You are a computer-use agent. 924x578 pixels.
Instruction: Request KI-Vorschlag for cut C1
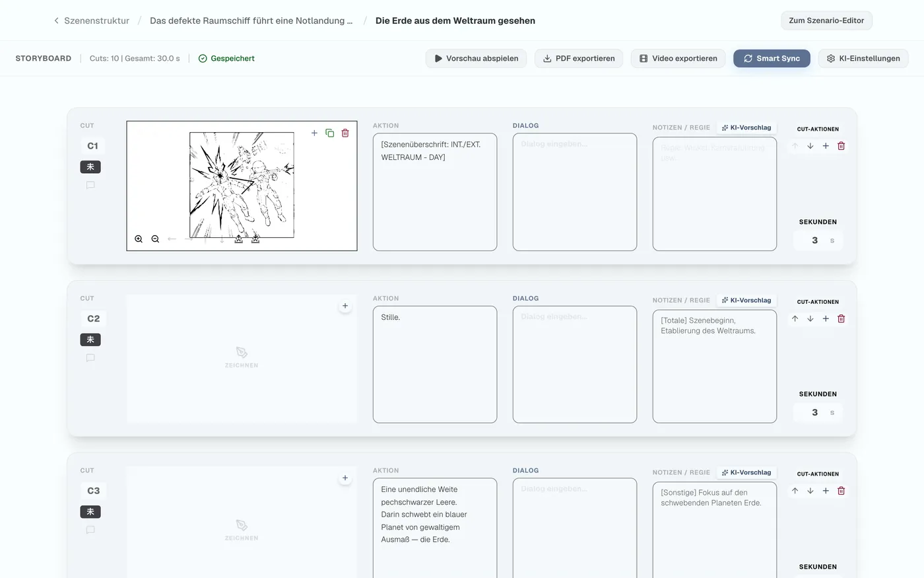tap(746, 127)
